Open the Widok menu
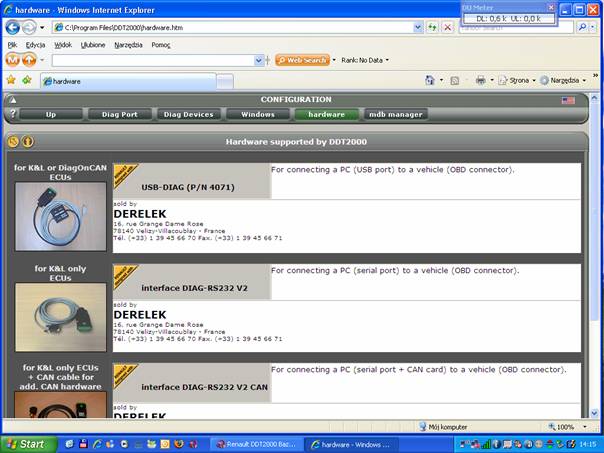The width and height of the screenshot is (604, 453). [x=63, y=45]
